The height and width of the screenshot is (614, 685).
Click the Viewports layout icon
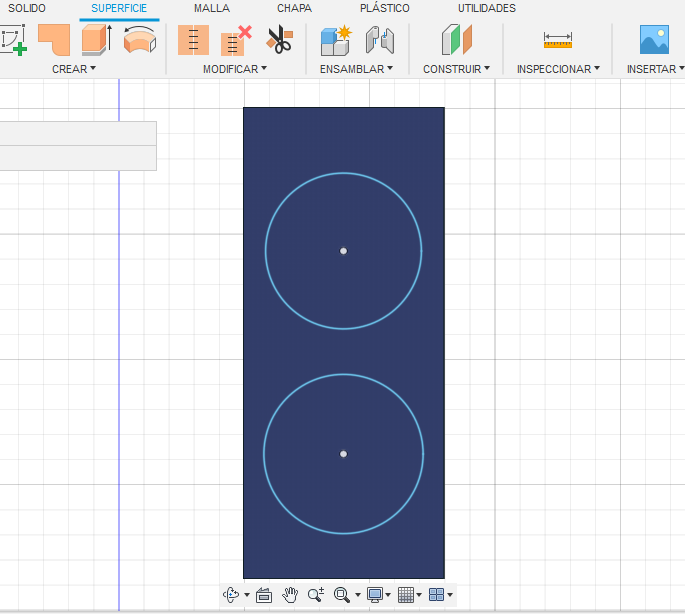point(436,594)
